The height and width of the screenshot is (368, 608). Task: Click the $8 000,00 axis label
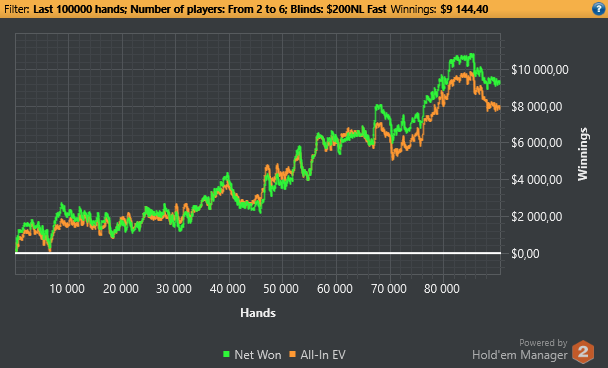[x=537, y=107]
